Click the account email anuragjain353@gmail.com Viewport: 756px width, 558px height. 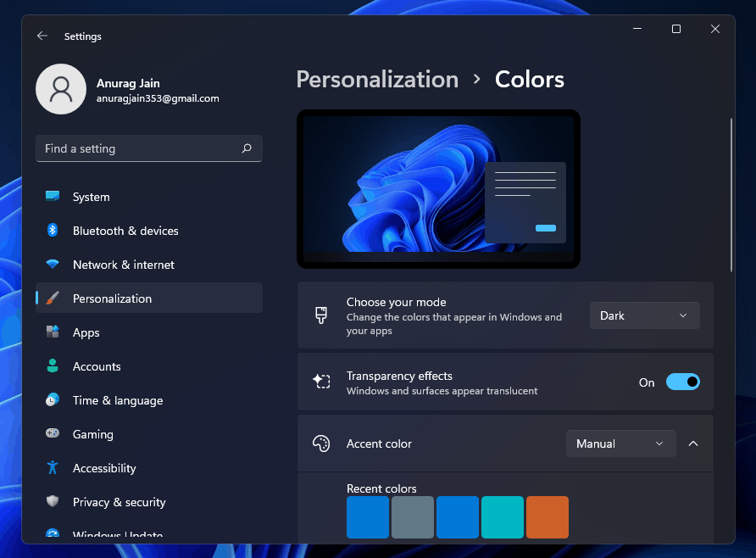click(158, 98)
